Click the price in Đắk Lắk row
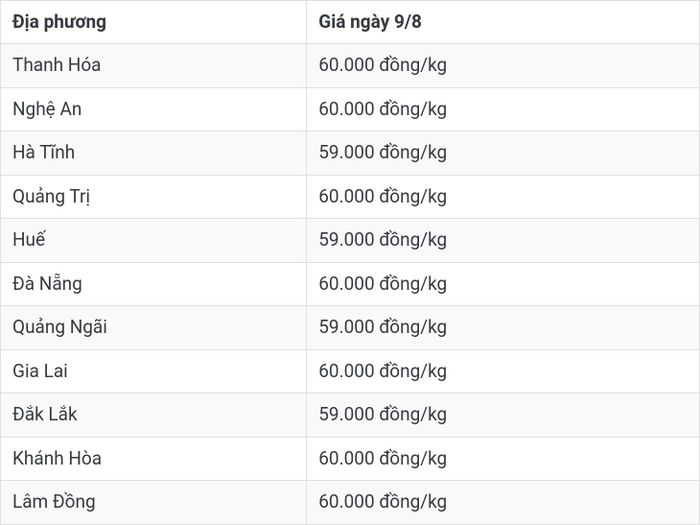Image resolution: width=700 pixels, height=525 pixels. pyautogui.click(x=383, y=415)
